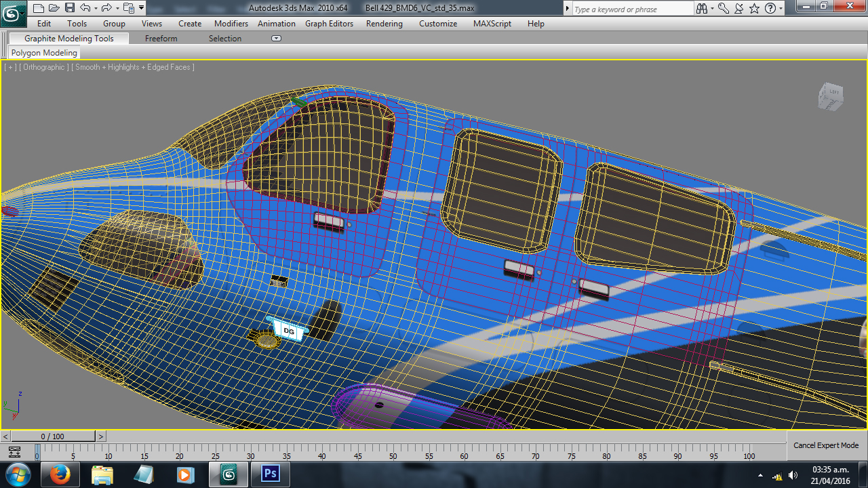Click the DG decal on the helicopter model

pyautogui.click(x=289, y=331)
